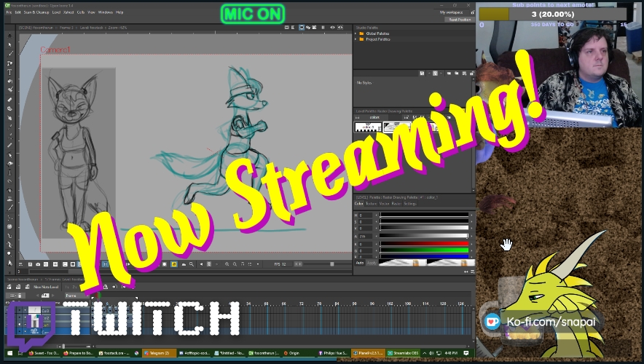
Task: Toggle Camera view button in viewer header
Action: pyautogui.click(x=314, y=28)
